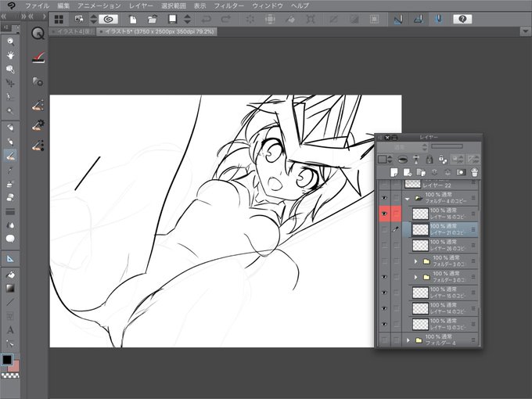This screenshot has height=399, width=532.
Task: Select the Gradient tool
Action: 10,289
